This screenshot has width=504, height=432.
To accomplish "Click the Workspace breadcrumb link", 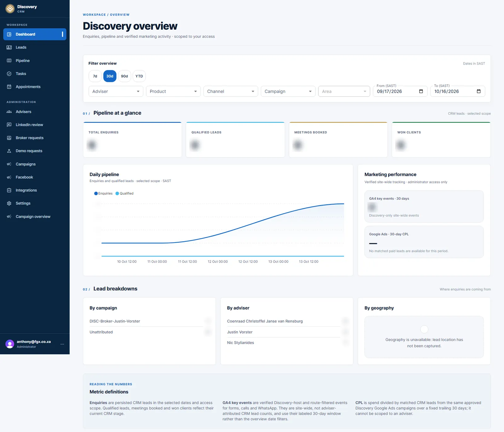I will coord(94,15).
